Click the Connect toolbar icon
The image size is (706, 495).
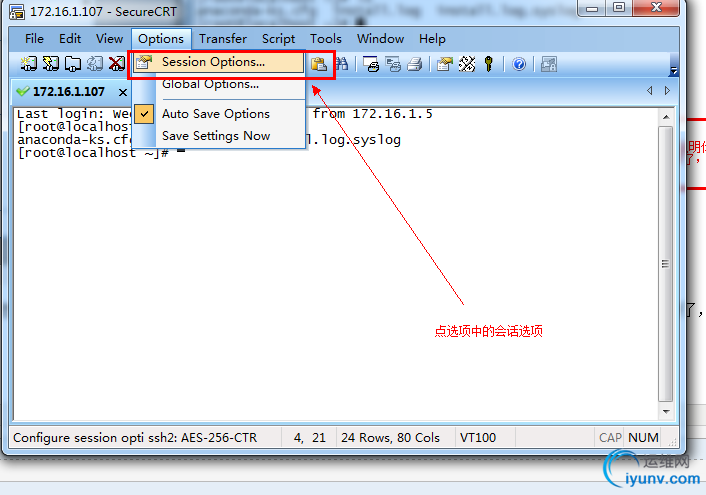[28, 64]
